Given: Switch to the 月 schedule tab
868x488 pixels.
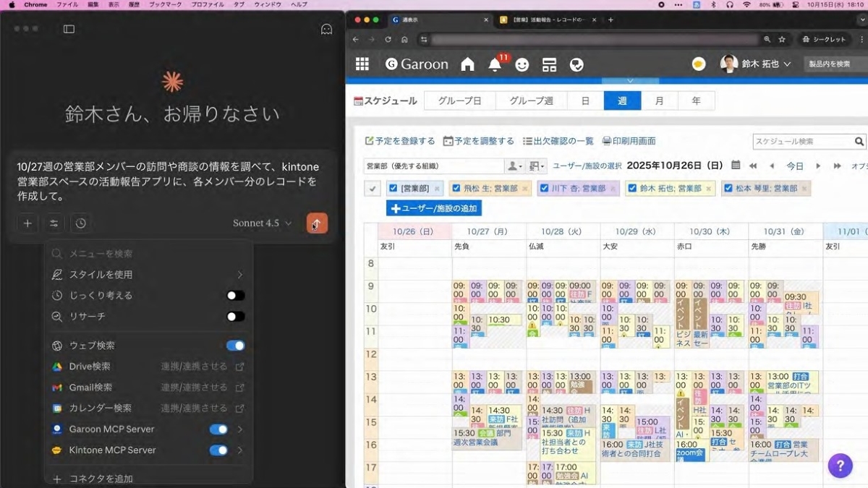Looking at the screenshot, I should point(659,101).
